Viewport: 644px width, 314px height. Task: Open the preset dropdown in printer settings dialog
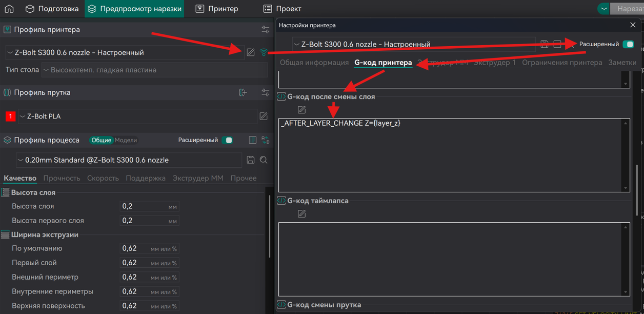pyautogui.click(x=414, y=45)
